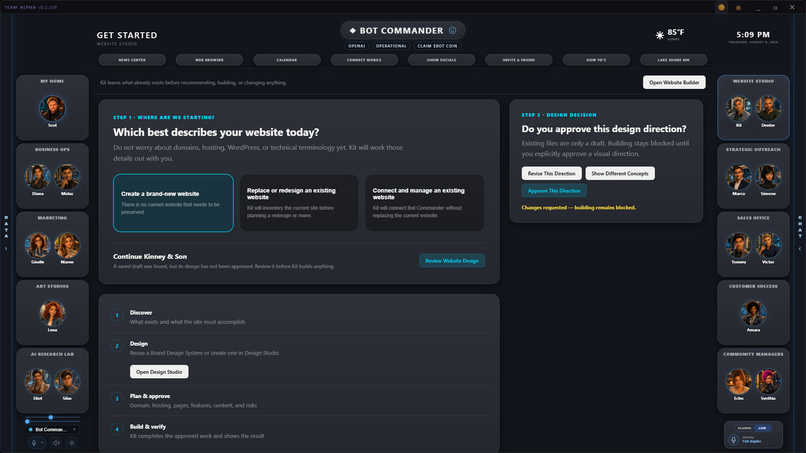
Task: Click microphone icon in bottom-right voice widget
Action: (x=734, y=440)
